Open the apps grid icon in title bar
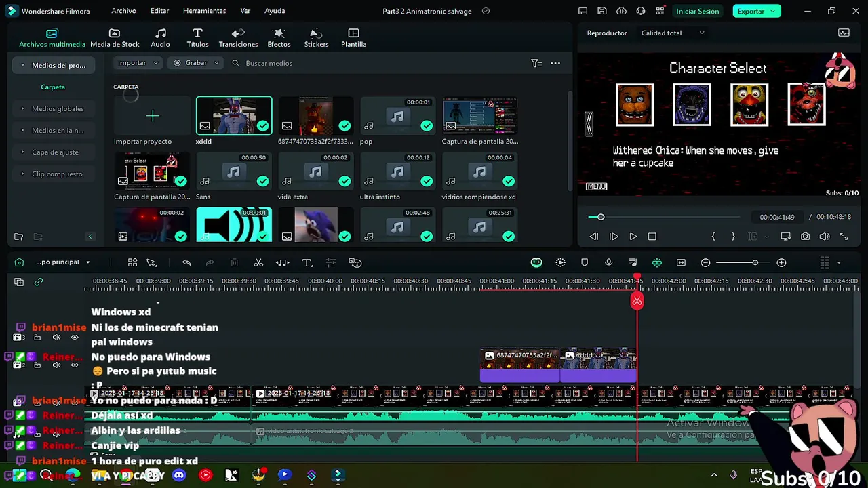 tap(660, 11)
